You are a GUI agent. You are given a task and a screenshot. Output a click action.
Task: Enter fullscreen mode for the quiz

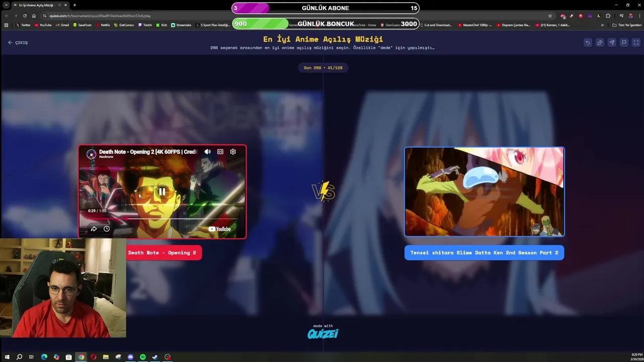pos(636,43)
